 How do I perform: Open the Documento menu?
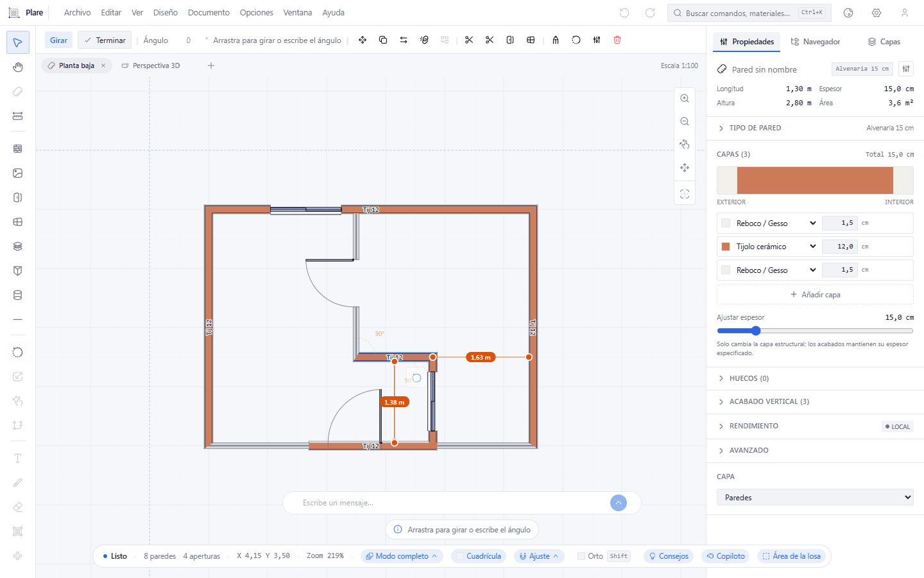(209, 13)
